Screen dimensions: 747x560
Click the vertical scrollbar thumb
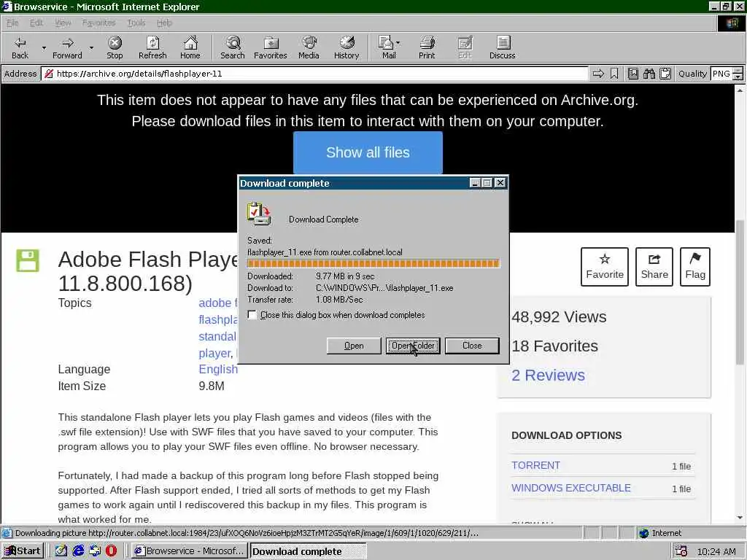coord(740,293)
